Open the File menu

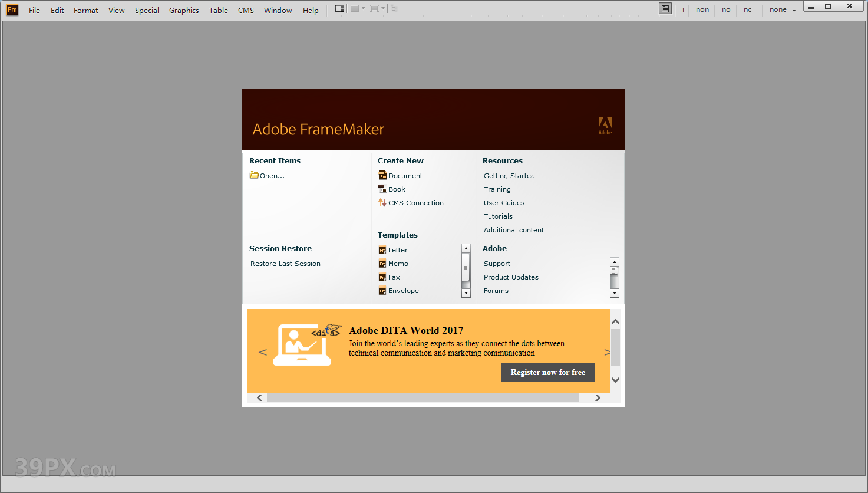point(35,10)
